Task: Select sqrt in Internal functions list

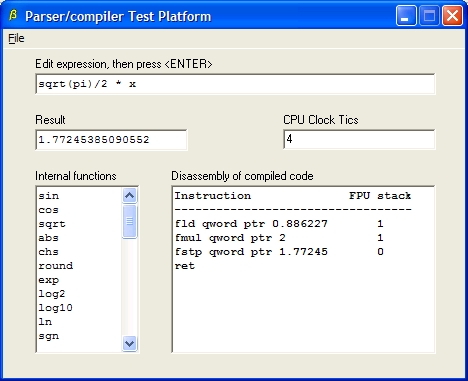Action: [x=52, y=224]
